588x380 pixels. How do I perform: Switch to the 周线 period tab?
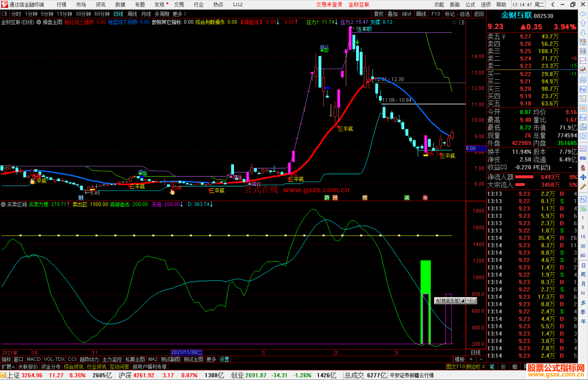(x=132, y=14)
